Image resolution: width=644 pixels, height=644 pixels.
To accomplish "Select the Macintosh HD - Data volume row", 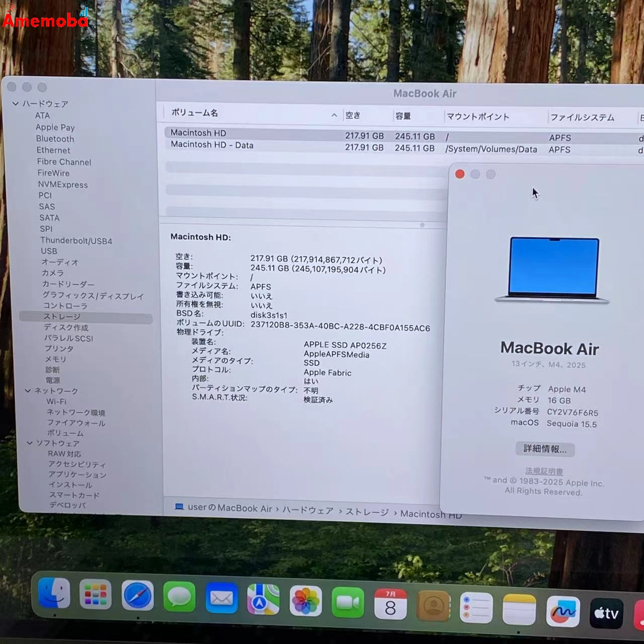I will (211, 145).
